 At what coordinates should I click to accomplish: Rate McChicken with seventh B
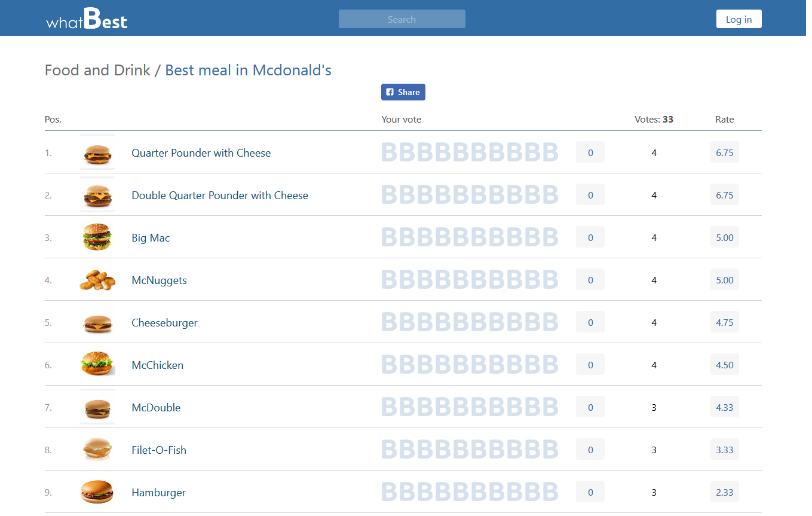pyautogui.click(x=497, y=365)
